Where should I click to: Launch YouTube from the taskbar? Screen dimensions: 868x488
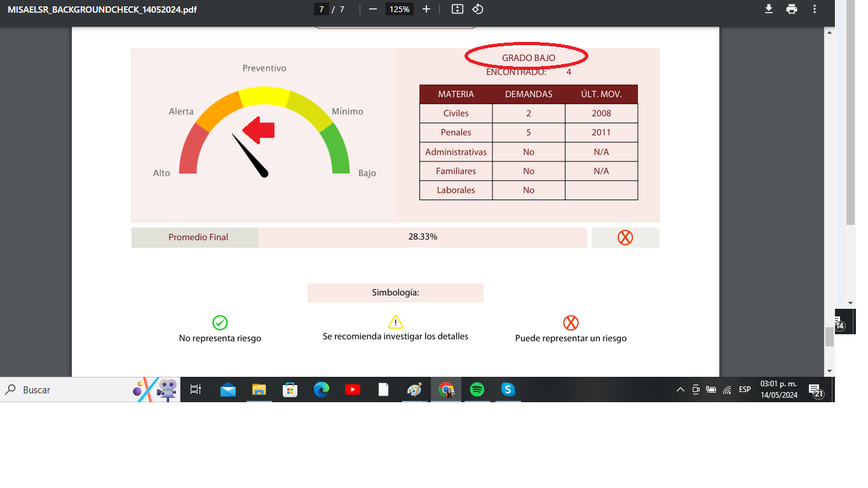coord(353,390)
